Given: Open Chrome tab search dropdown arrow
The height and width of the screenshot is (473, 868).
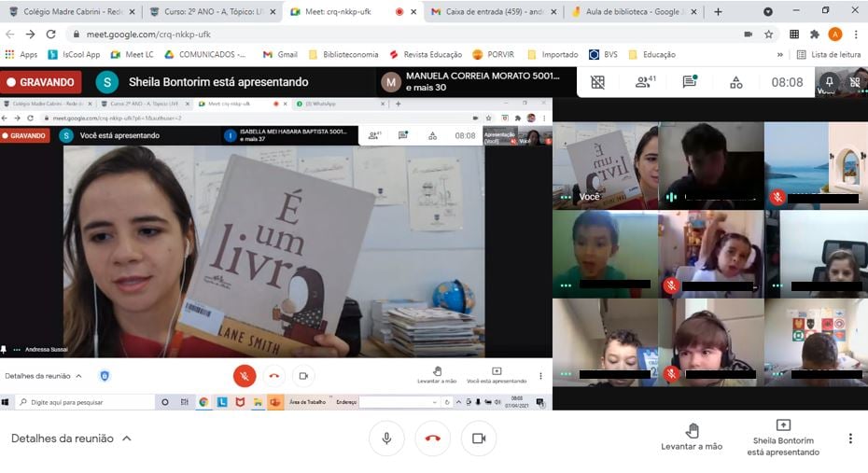Looking at the screenshot, I should pyautogui.click(x=768, y=11).
